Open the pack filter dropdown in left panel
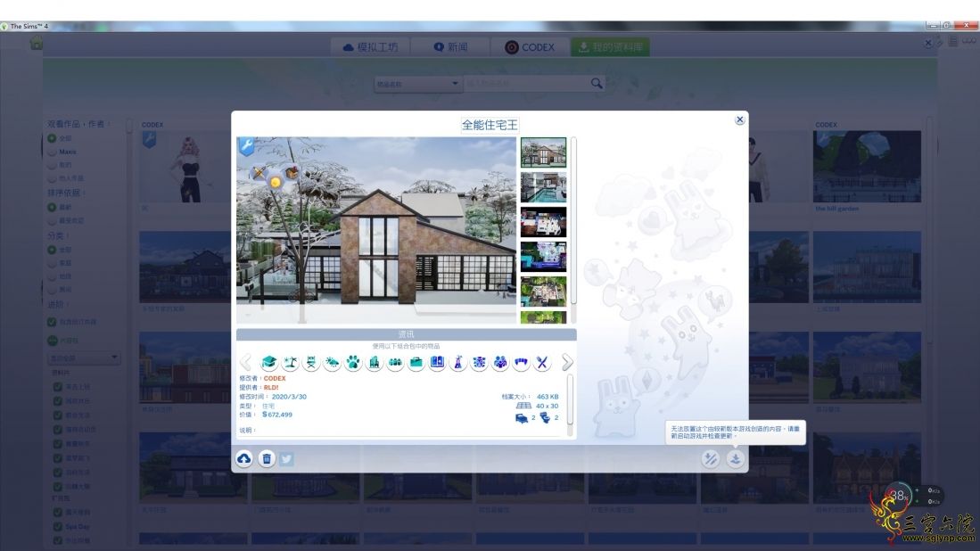980x551 pixels. 83,358
